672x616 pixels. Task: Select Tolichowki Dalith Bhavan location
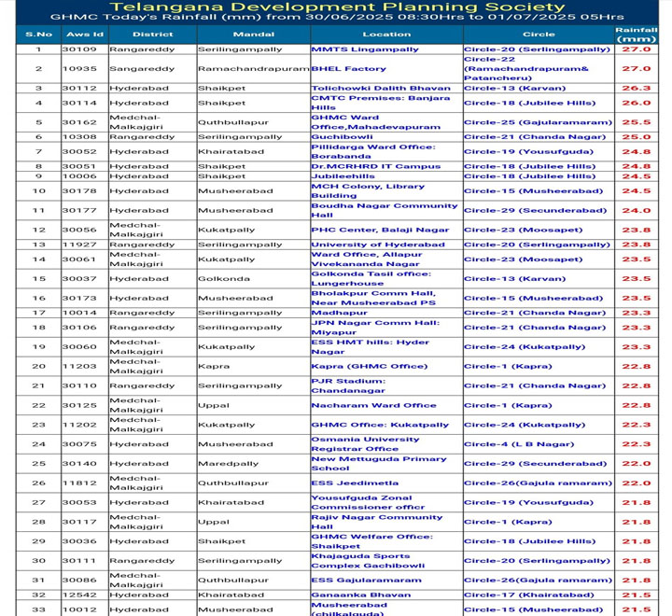coord(381,89)
